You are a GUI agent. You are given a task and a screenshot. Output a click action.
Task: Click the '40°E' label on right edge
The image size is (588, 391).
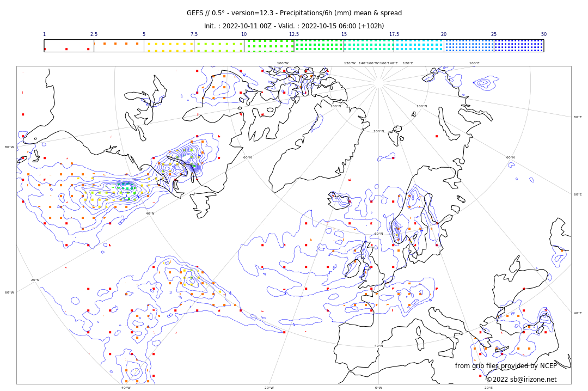point(578,313)
